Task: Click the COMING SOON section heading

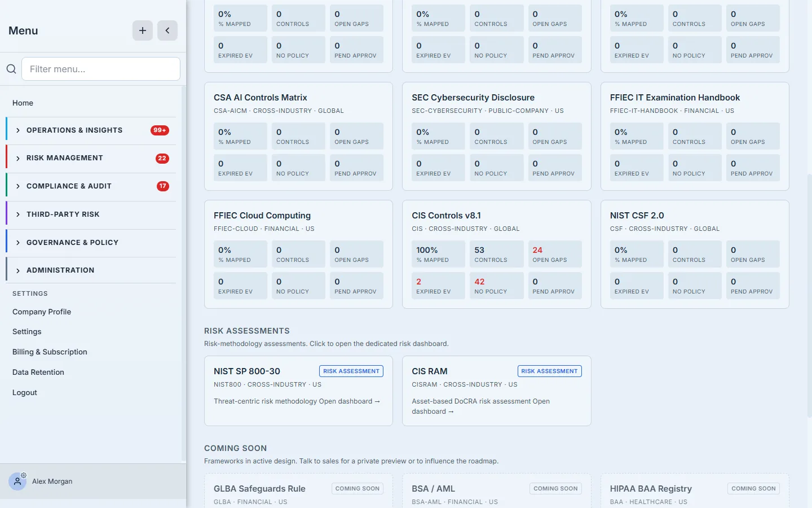Action: (235, 448)
